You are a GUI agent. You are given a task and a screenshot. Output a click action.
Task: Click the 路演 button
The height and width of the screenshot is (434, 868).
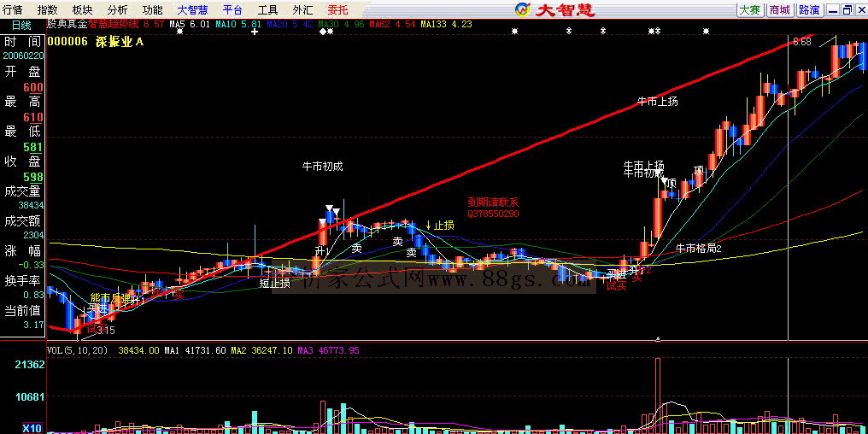[810, 9]
